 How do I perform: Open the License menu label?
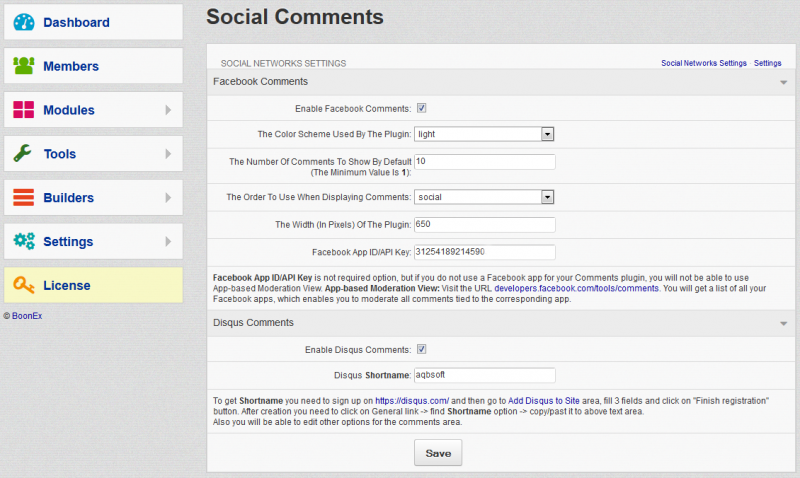67,286
